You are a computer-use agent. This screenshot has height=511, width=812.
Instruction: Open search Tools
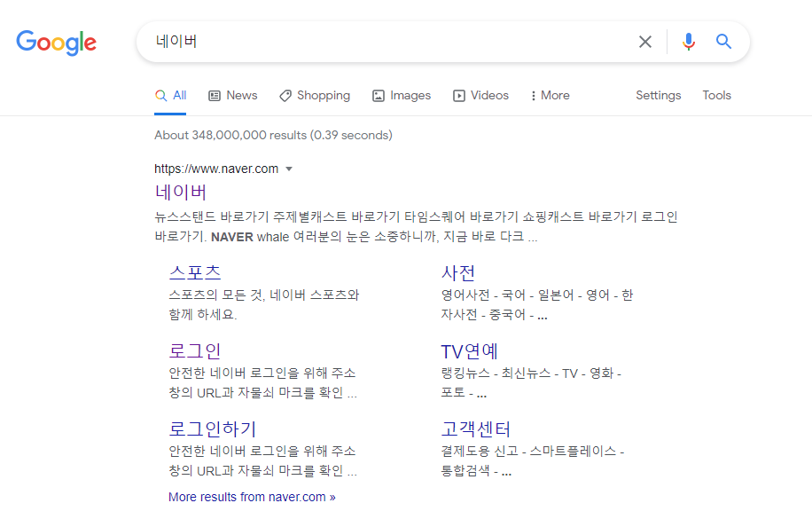click(x=717, y=95)
